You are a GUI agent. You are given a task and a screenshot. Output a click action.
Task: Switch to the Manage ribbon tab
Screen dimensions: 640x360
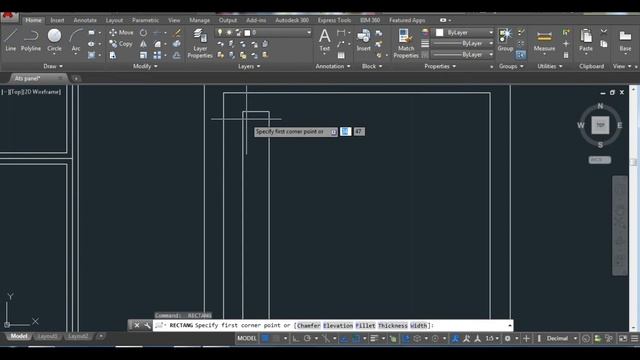(200, 20)
